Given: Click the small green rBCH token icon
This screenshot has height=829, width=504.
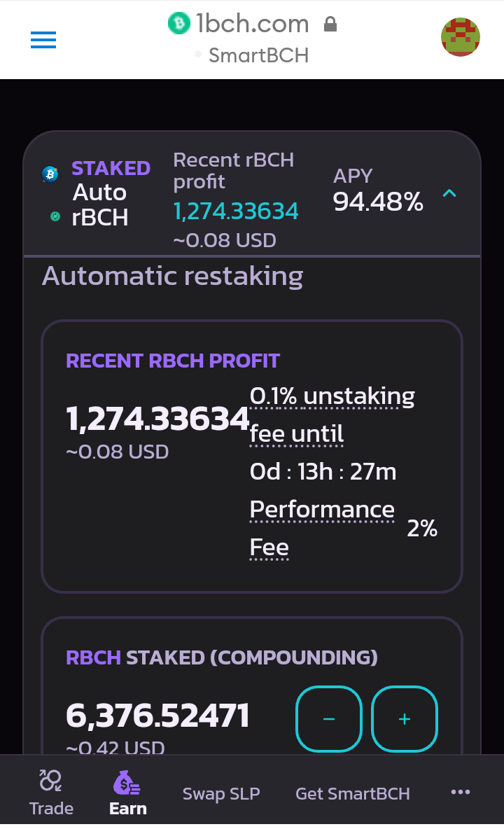Looking at the screenshot, I should 55,216.
